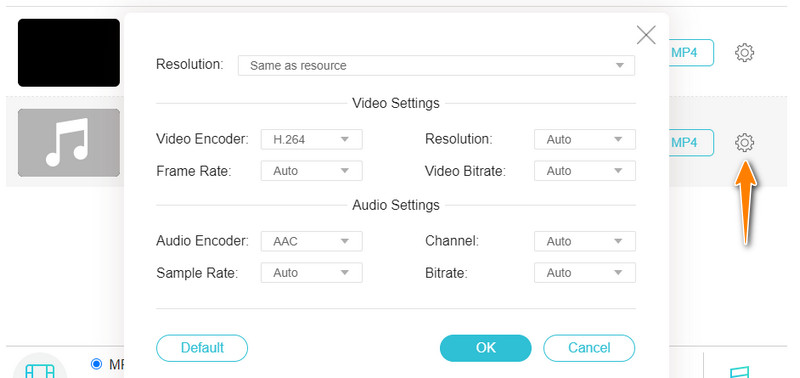Close the settings dialog with the X

[x=646, y=35]
